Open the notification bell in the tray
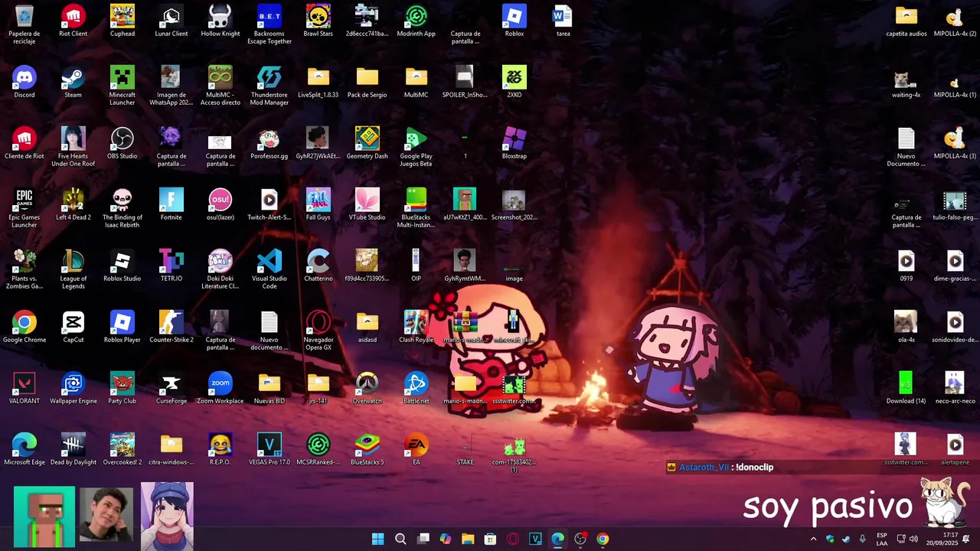This screenshot has height=551, width=980. (x=966, y=539)
